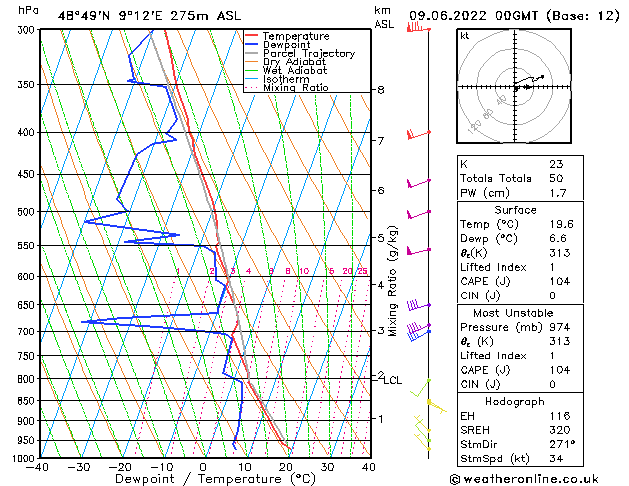Click the 8 km altitude label
The image size is (629, 486).
381,90
